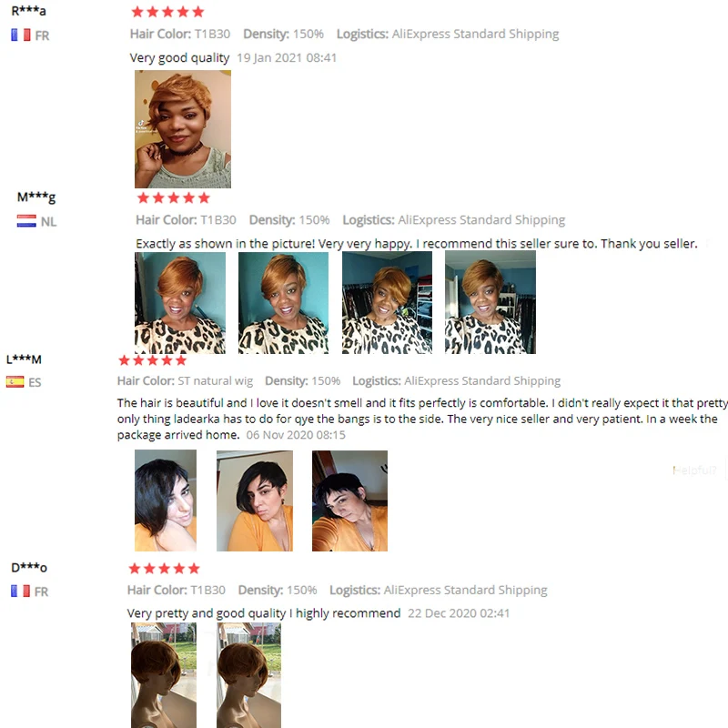728x728 pixels.
Task: Click the five-star rating of R***a's review
Action: coord(167,12)
